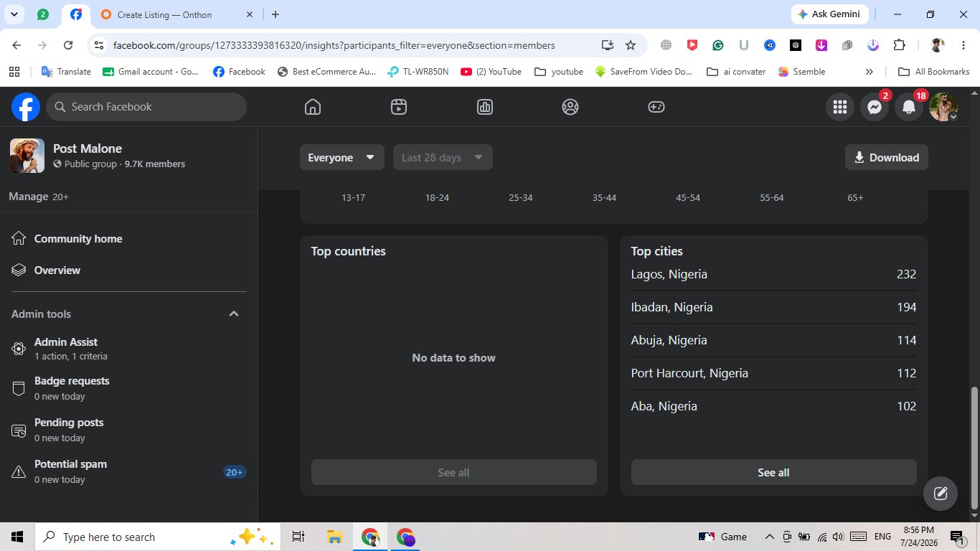
Task: Open Facebook Home from top navigation
Action: pos(312,107)
